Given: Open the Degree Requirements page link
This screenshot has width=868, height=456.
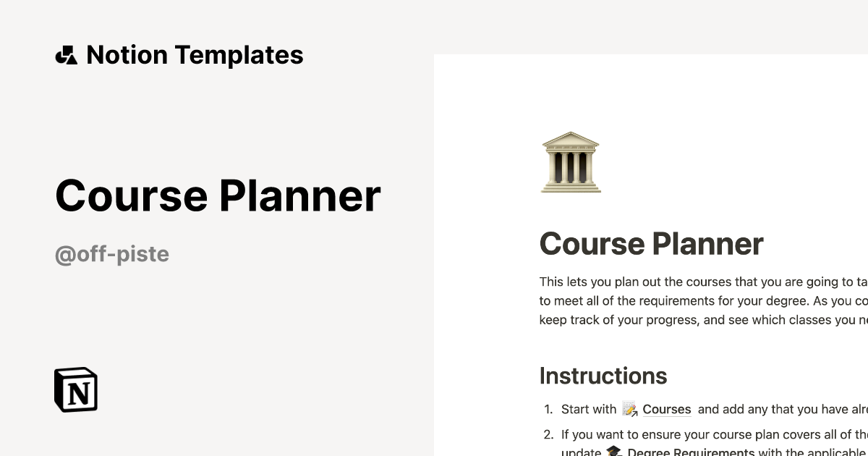Looking at the screenshot, I should pyautogui.click(x=691, y=452).
